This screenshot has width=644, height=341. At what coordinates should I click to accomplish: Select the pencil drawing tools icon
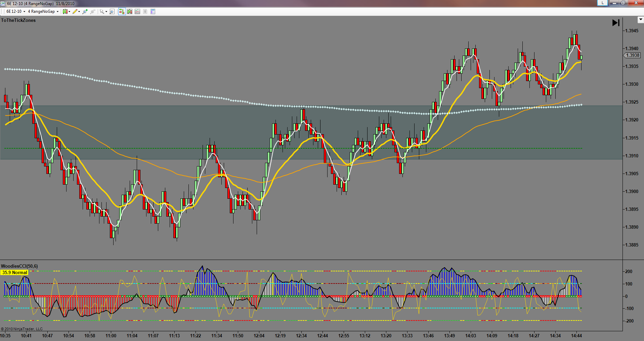coord(75,11)
